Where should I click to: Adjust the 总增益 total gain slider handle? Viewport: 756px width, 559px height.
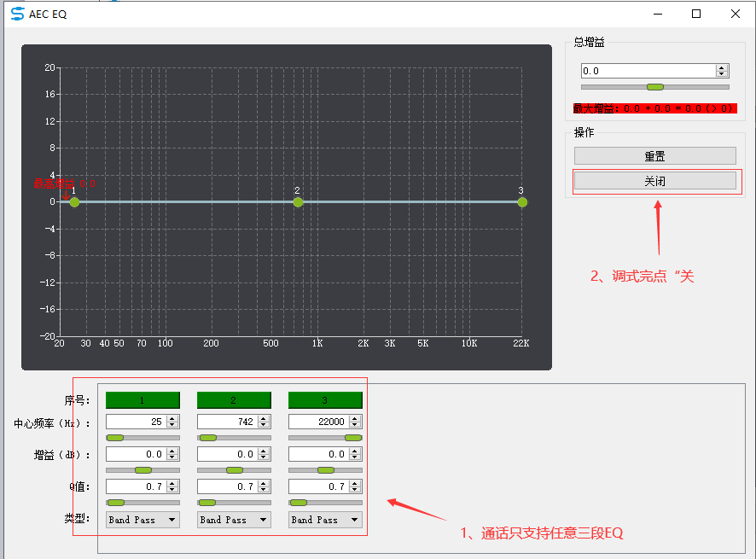click(655, 87)
